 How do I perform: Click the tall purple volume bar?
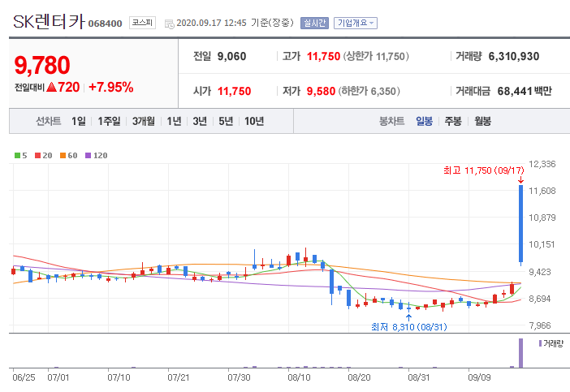[x=521, y=353]
